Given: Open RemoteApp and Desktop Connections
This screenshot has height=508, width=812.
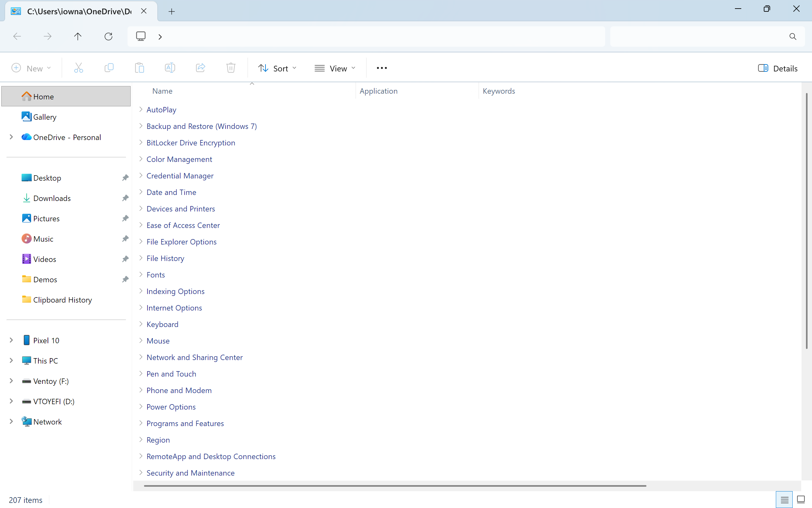Looking at the screenshot, I should point(211,456).
